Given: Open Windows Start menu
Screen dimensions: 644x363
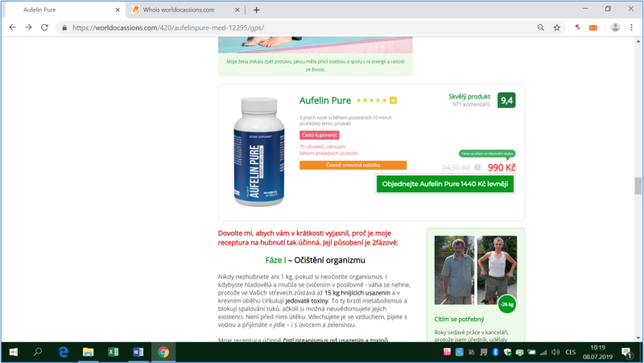Looking at the screenshot, I should pos(13,352).
